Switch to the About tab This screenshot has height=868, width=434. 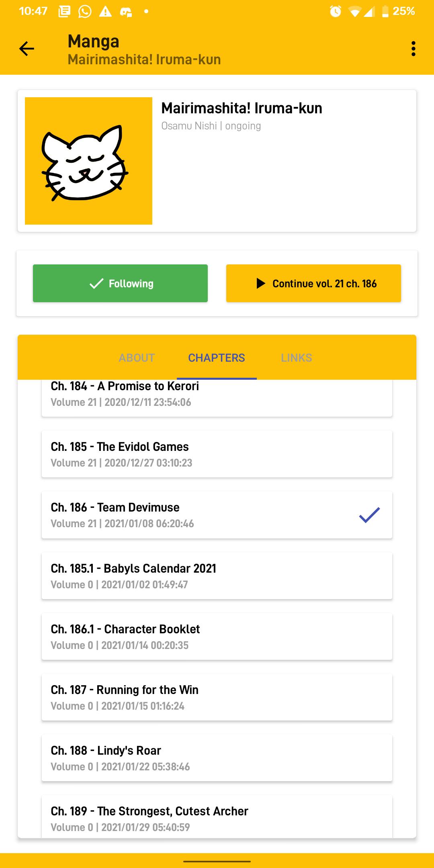click(x=137, y=358)
